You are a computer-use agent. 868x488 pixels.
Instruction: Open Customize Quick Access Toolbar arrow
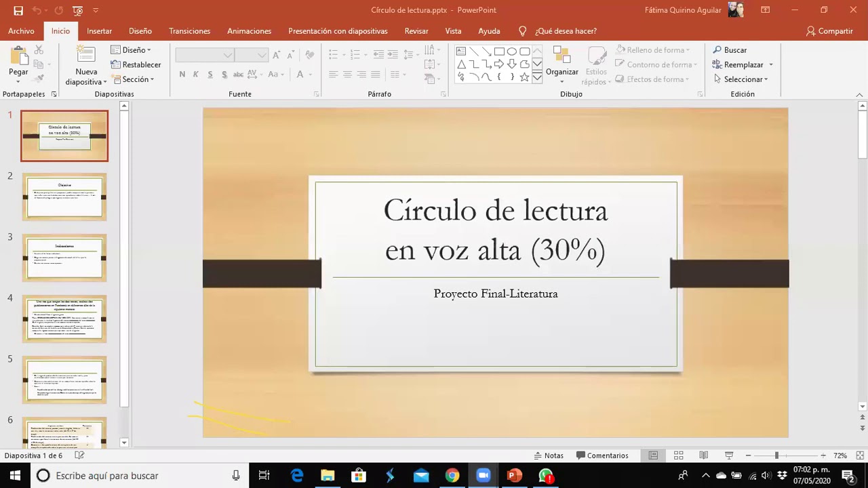[x=96, y=10]
